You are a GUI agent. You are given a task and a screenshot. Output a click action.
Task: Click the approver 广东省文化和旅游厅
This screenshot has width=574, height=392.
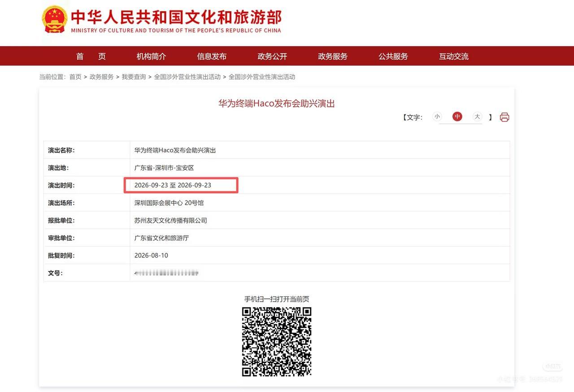pos(161,238)
